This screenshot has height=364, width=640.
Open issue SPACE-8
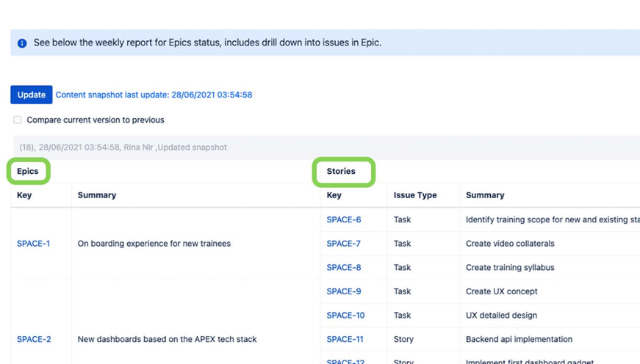coord(343,268)
